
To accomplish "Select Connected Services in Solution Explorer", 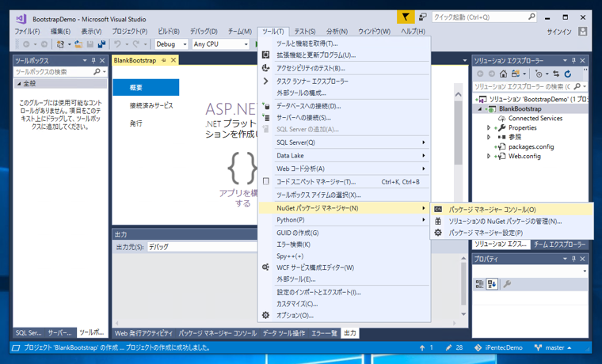I will pyautogui.click(x=535, y=118).
